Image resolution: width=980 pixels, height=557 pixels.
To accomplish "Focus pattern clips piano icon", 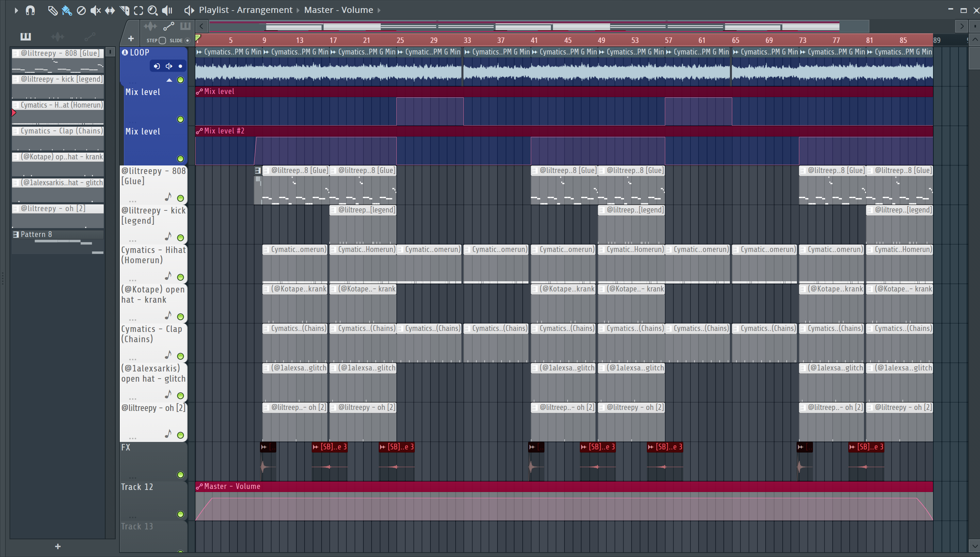I will pyautogui.click(x=185, y=27).
